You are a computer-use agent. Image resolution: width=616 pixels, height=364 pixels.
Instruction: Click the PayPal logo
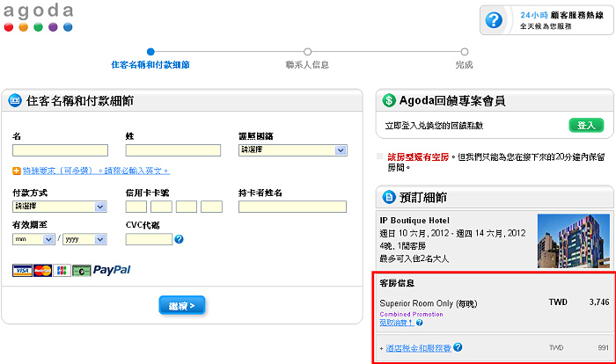click(112, 270)
